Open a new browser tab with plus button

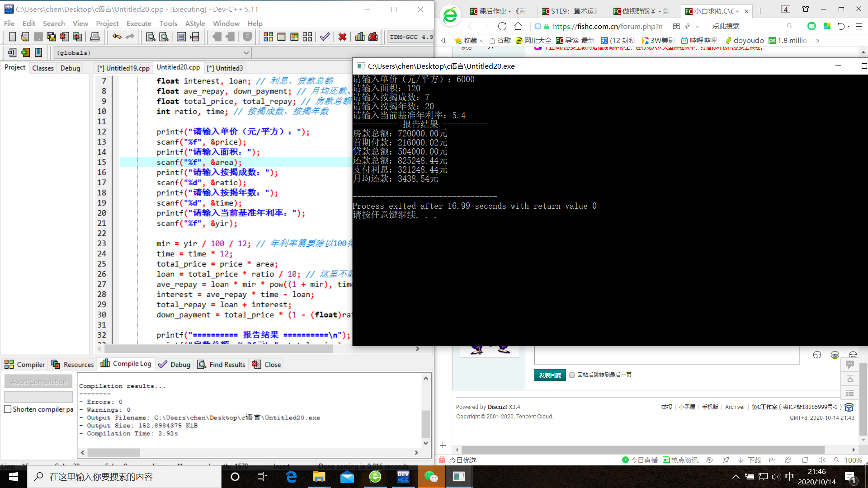[760, 11]
